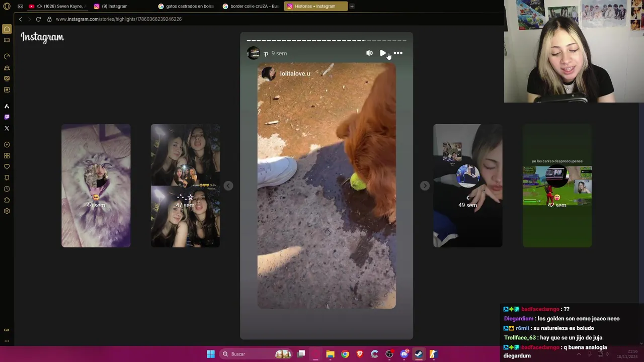Image resolution: width=644 pixels, height=362 pixels.
Task: Focus the address bar showing instagram.com URL
Action: 119,19
